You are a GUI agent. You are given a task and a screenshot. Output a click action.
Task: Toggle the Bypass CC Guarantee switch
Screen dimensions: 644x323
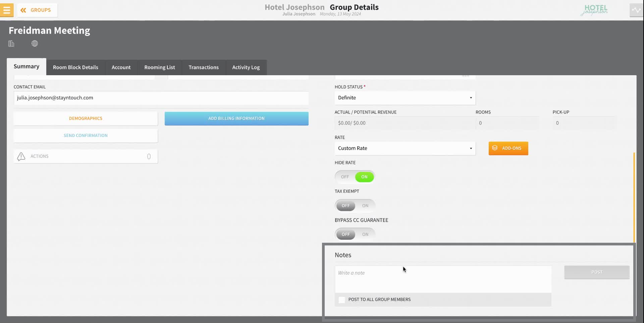[x=355, y=234]
